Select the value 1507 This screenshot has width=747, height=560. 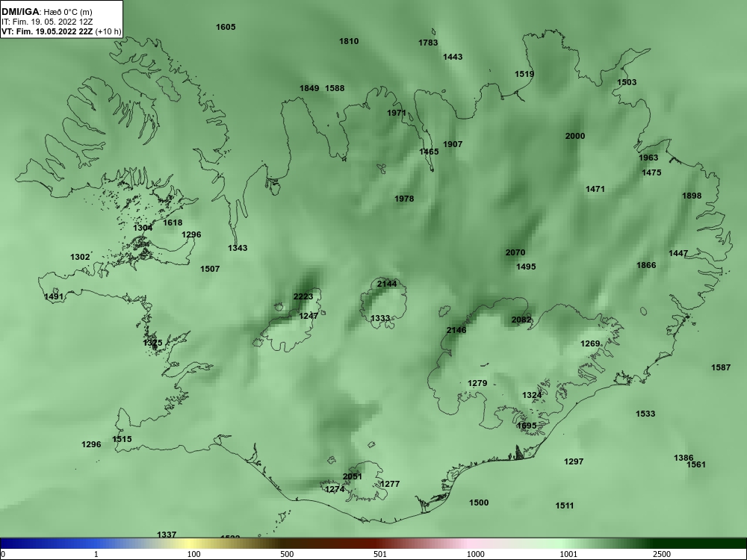pyautogui.click(x=210, y=270)
